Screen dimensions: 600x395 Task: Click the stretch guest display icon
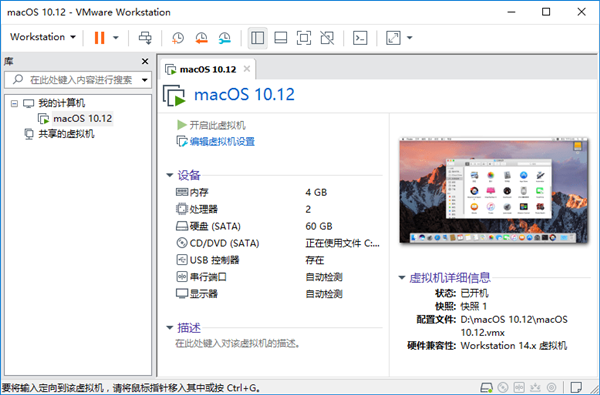(393, 38)
